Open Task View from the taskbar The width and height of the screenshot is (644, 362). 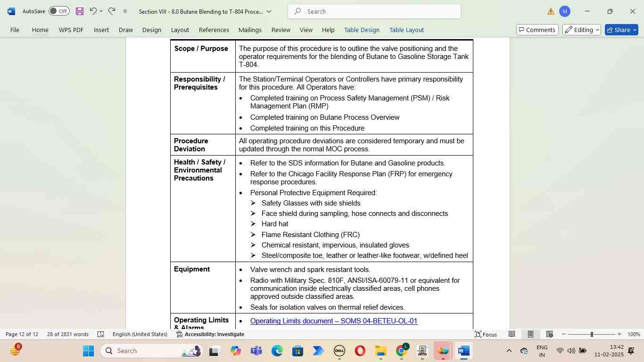point(214,351)
